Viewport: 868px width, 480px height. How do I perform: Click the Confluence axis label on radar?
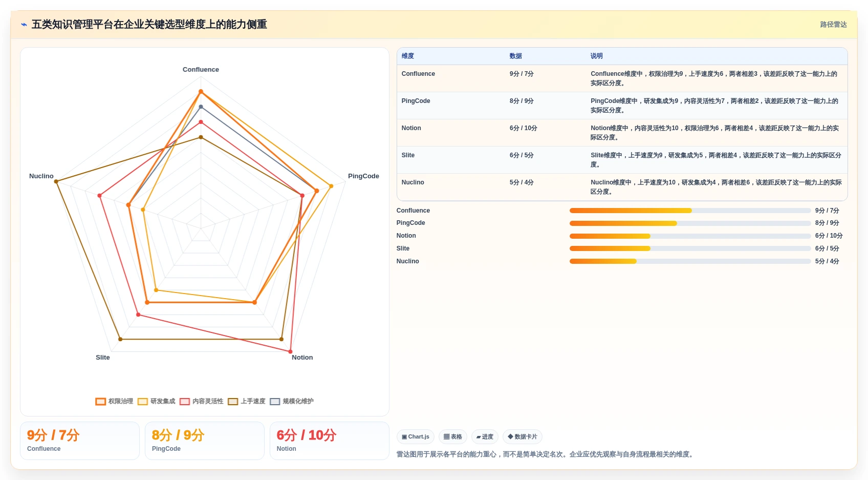pyautogui.click(x=201, y=70)
